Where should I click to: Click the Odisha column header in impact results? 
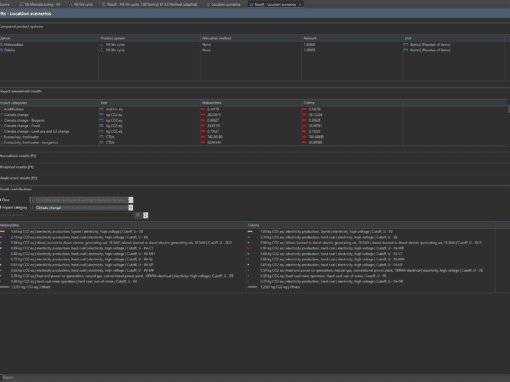point(352,103)
